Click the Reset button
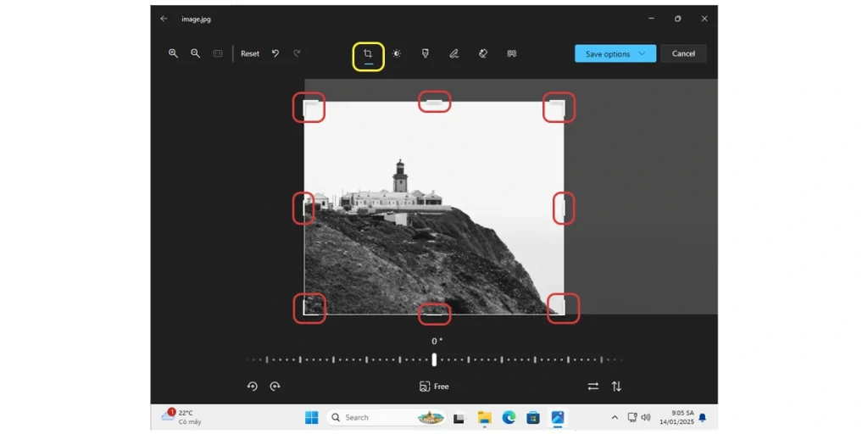Image resolution: width=868 pixels, height=434 pixels. tap(250, 53)
